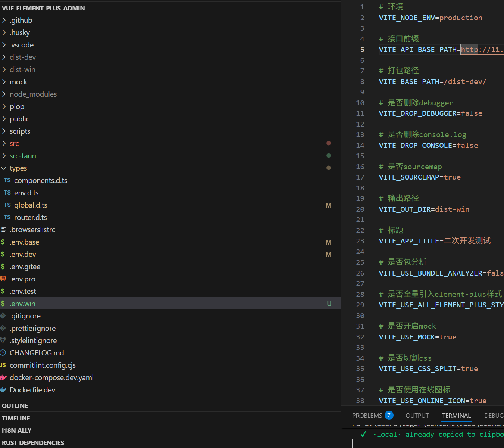Select the scripts folder row
This screenshot has height=448, width=504.
click(x=170, y=131)
